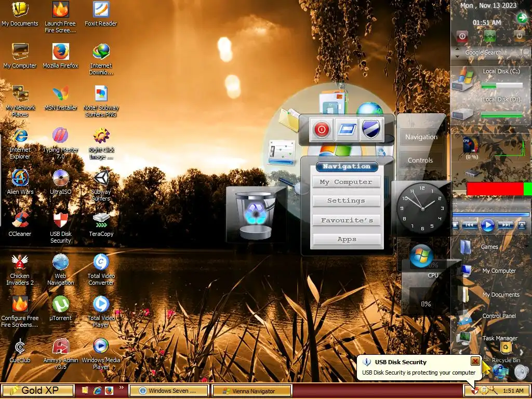Open the My Documents desktop icon
The height and width of the screenshot is (399, 532).
click(x=20, y=14)
